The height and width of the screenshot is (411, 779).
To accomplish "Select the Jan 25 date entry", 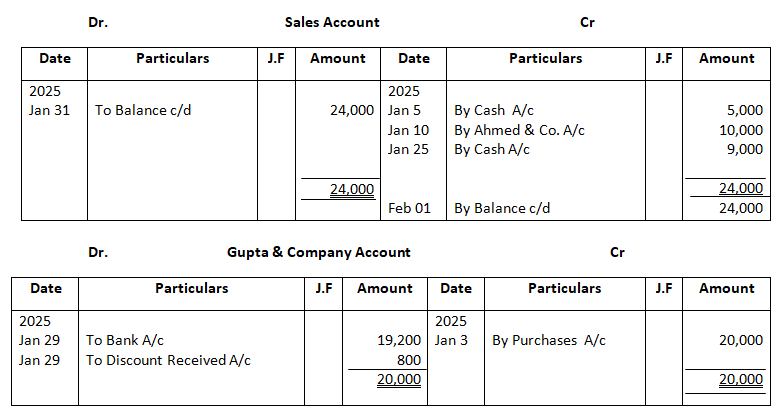I will click(x=408, y=150).
